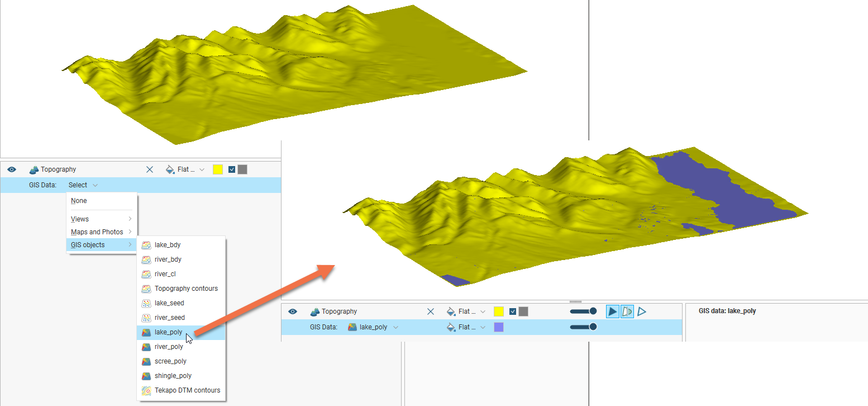Remove Topography using X in the left shape list
Screen dimensions: 868x406
[150, 169]
